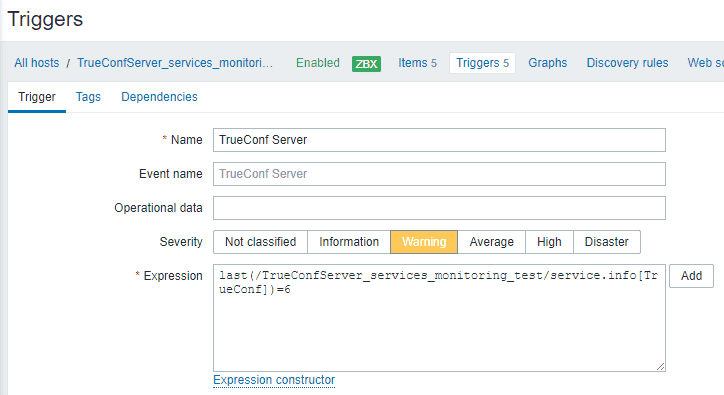Screen dimensions: 724x395
Task: Click the Expression textarea resize handle
Action: click(661, 367)
